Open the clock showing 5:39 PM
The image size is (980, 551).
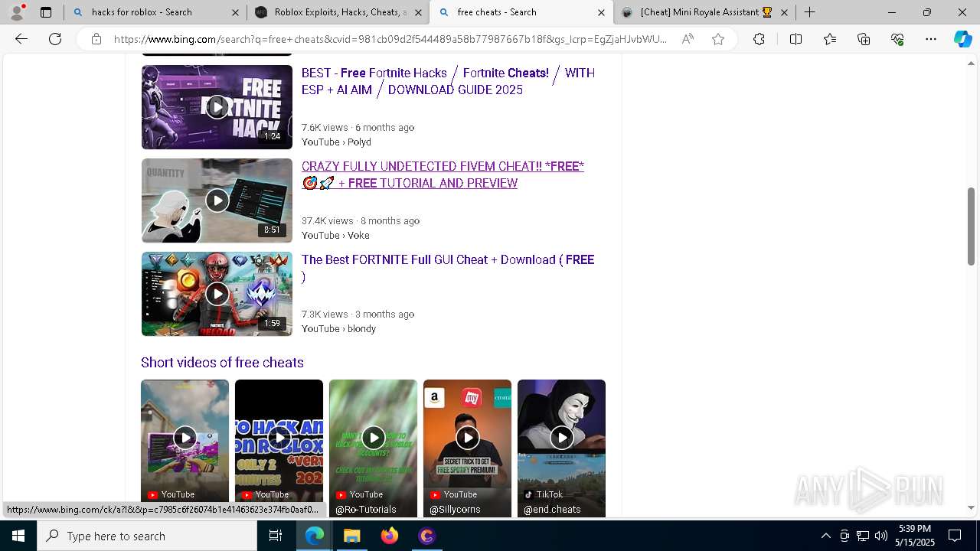point(915,536)
